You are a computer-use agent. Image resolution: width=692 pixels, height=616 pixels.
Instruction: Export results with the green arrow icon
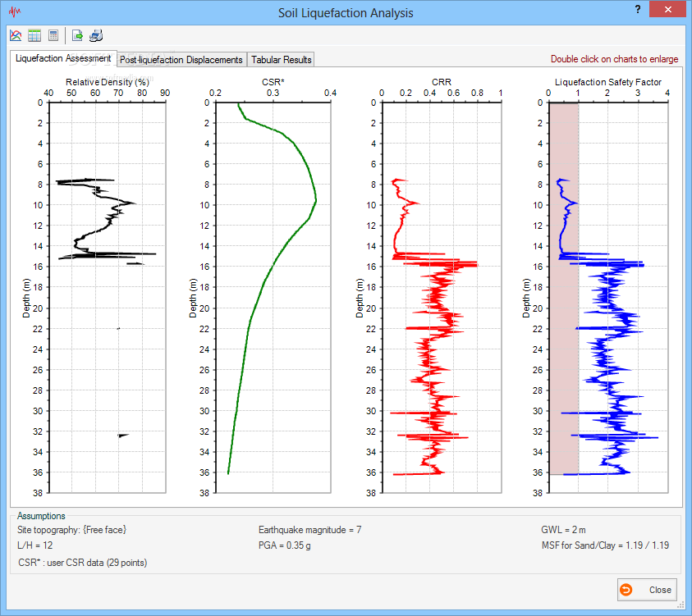[x=77, y=36]
